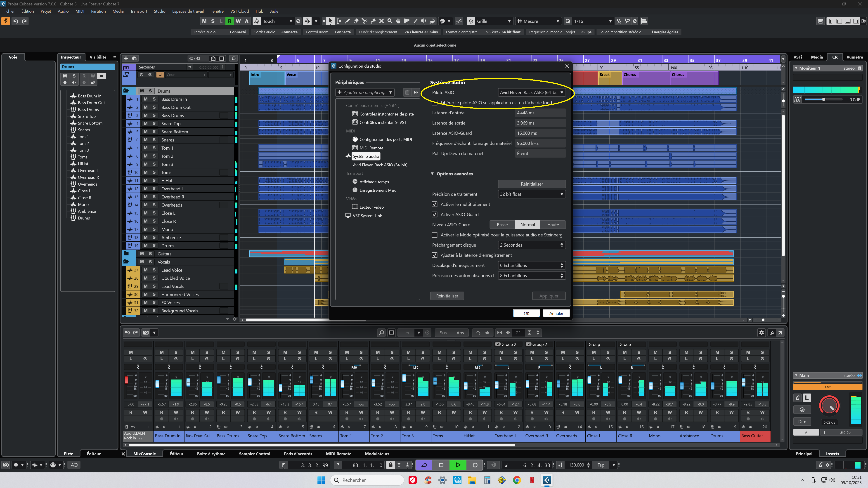
Task: Switch to the Boîte à rythme tab
Action: pos(211,454)
